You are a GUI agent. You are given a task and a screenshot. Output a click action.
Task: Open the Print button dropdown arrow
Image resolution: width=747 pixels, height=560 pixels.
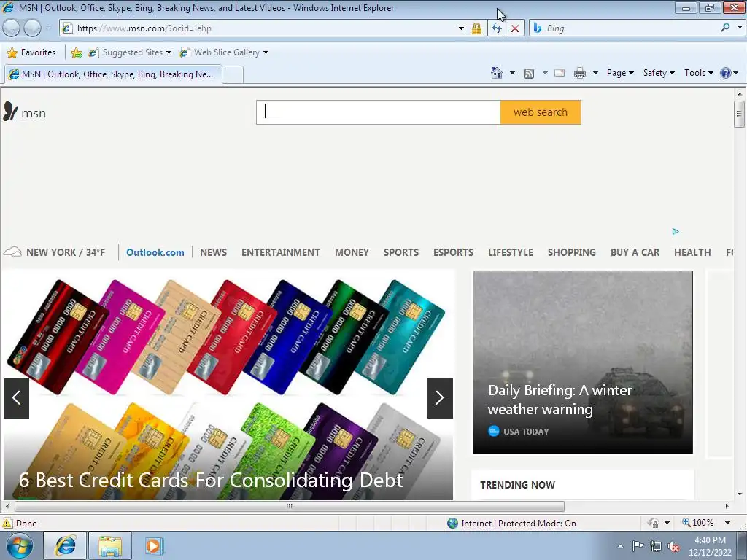tap(595, 73)
